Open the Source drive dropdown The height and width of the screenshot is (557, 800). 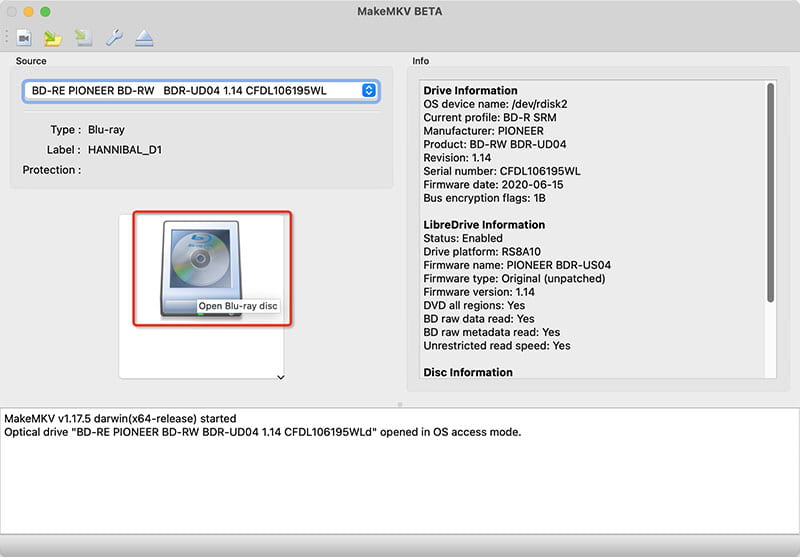pos(200,91)
